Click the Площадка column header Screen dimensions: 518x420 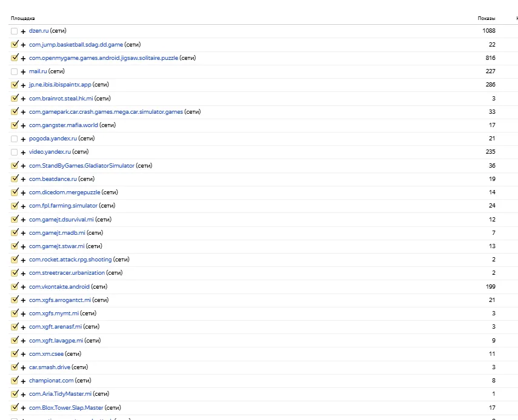coord(23,18)
